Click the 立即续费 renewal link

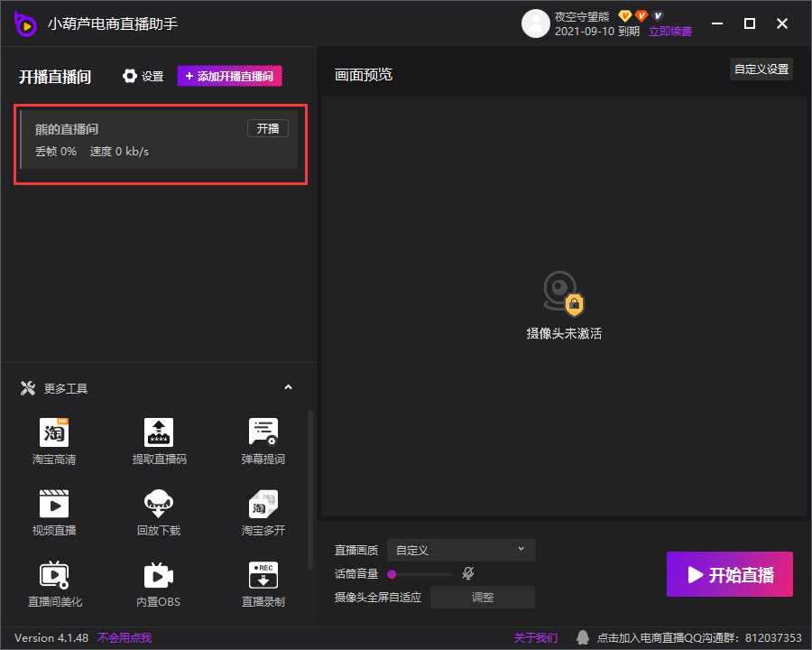pyautogui.click(x=670, y=32)
